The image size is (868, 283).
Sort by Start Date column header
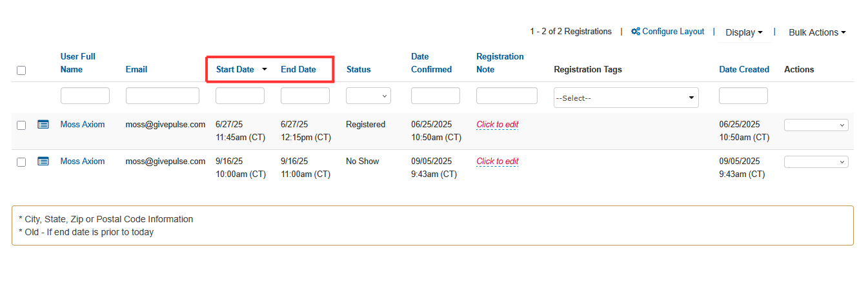coord(235,69)
